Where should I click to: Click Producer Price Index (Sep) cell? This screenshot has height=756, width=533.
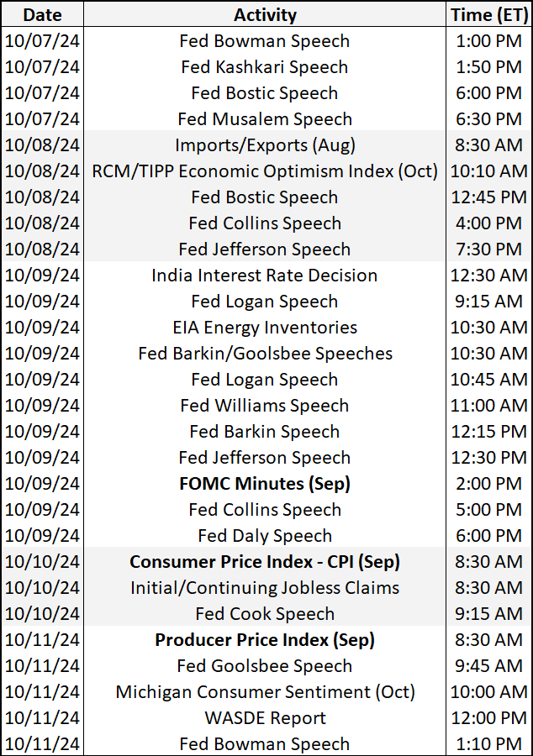pyautogui.click(x=265, y=640)
